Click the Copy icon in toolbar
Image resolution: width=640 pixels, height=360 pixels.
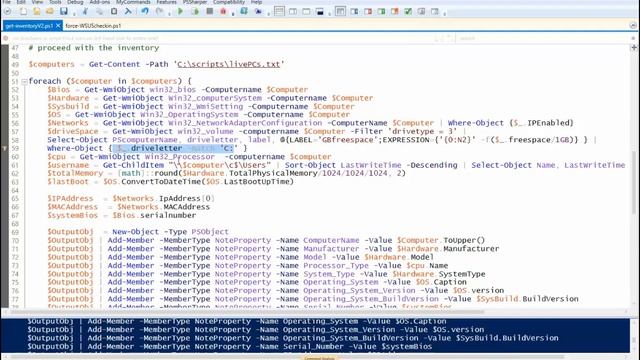pos(99,11)
